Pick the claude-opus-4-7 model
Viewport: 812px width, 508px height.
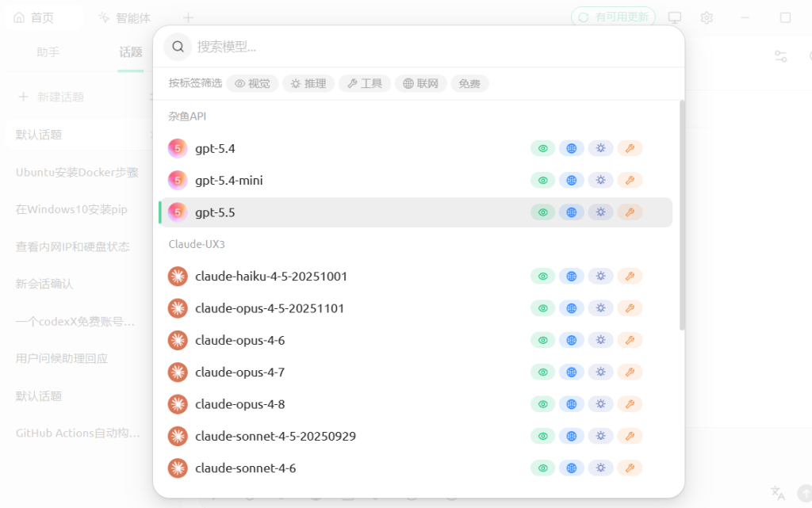click(416, 372)
